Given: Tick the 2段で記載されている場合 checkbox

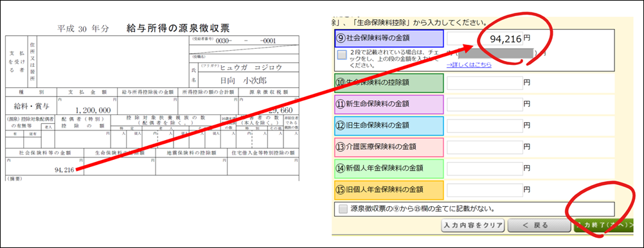Looking at the screenshot, I should pyautogui.click(x=342, y=55).
